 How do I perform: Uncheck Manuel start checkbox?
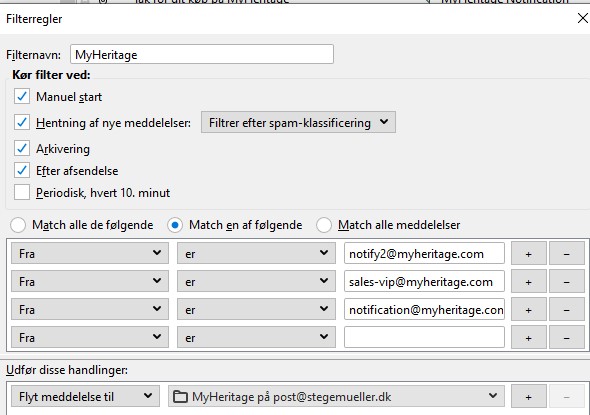[22, 96]
